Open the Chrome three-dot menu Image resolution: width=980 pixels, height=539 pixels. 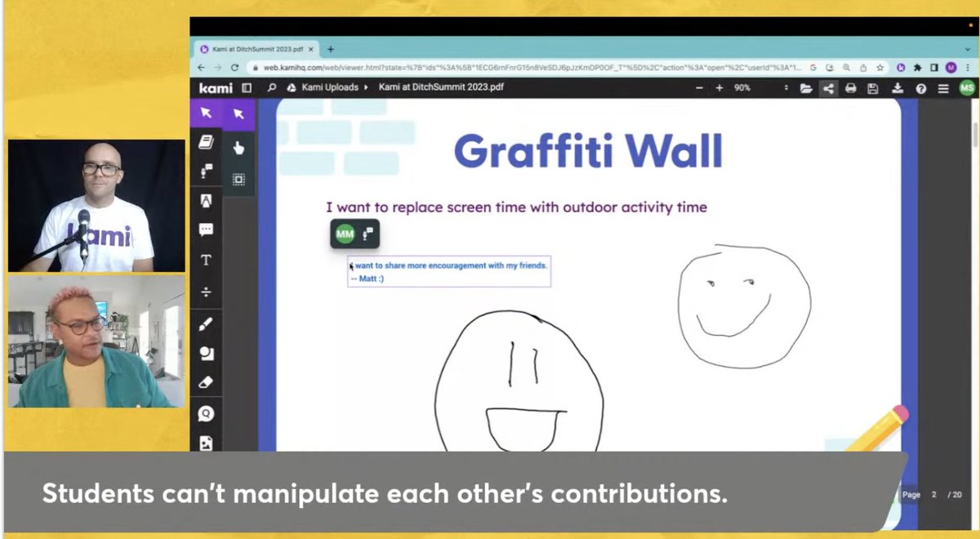pos(968,68)
